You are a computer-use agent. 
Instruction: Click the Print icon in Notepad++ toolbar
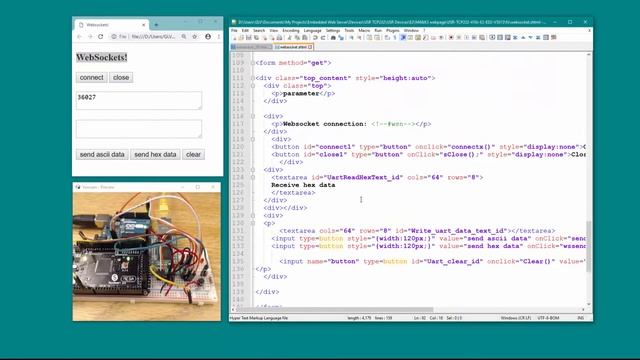279,38
